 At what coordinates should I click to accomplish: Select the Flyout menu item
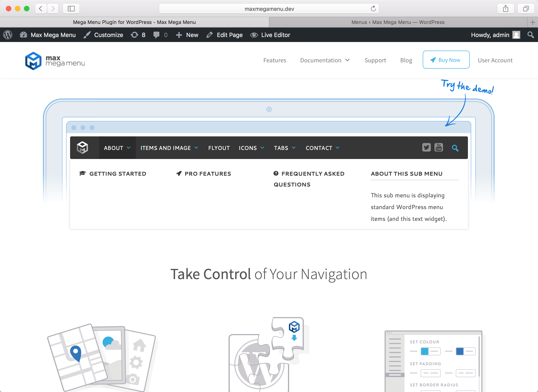[x=219, y=148]
